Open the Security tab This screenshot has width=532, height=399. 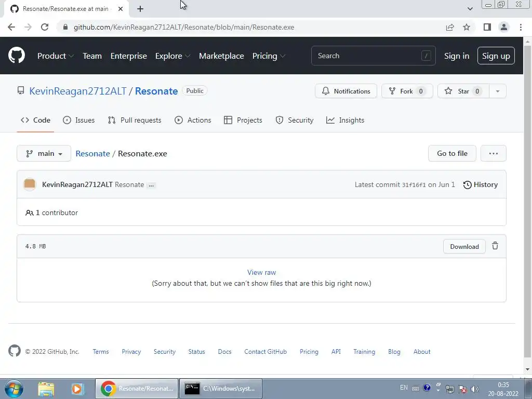(294, 120)
